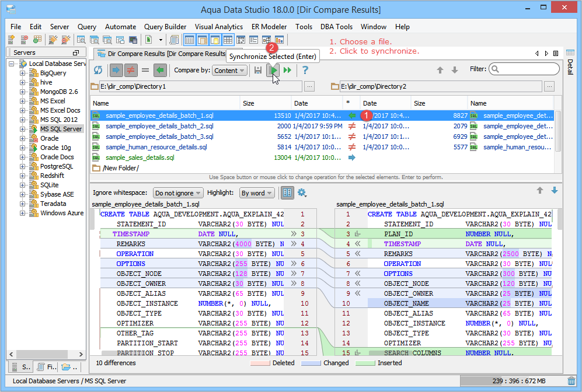Image resolution: width=582 pixels, height=392 pixels.
Task: Click Synchronize All double-arrow icon
Action: tap(287, 70)
